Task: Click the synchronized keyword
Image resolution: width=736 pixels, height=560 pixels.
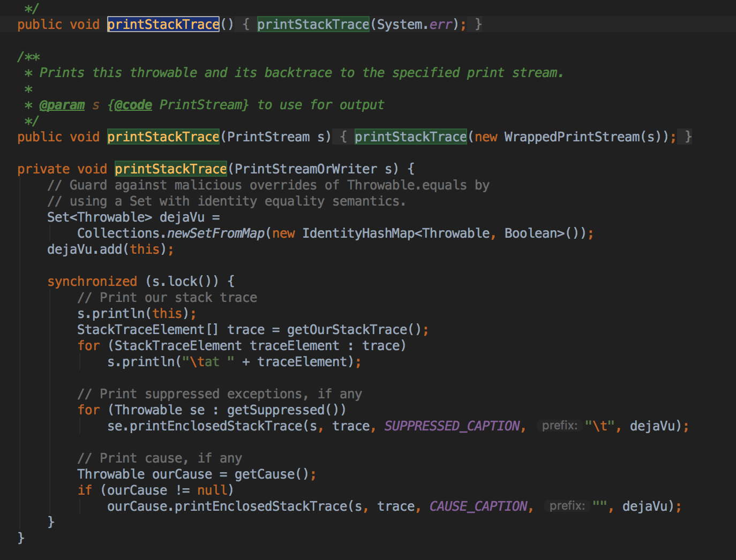Action: (x=92, y=281)
